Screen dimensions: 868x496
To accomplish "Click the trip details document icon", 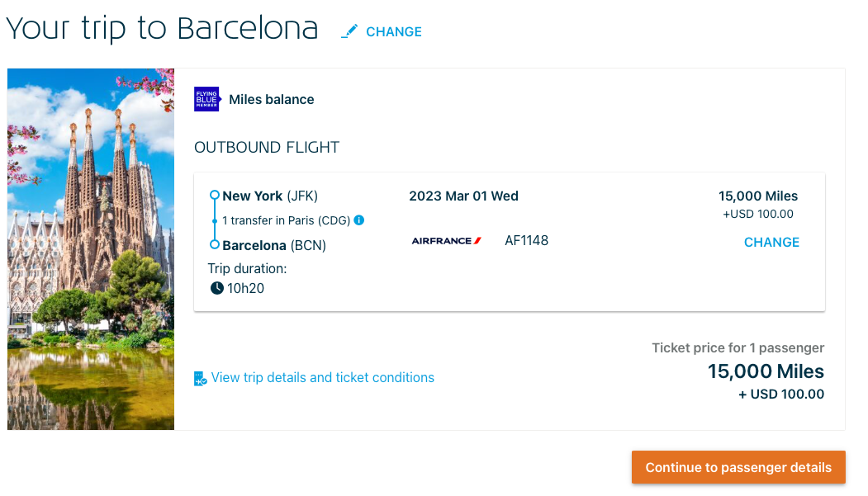I will [199, 377].
